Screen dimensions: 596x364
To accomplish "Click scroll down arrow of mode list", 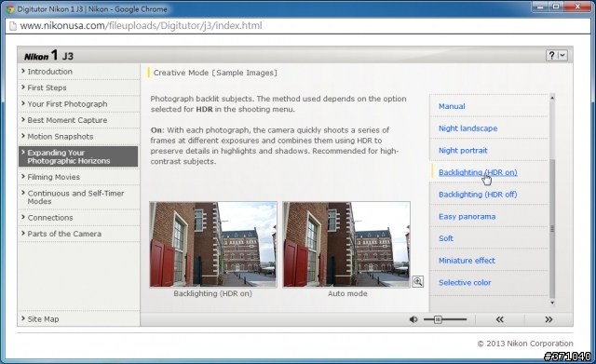I will [552, 303].
